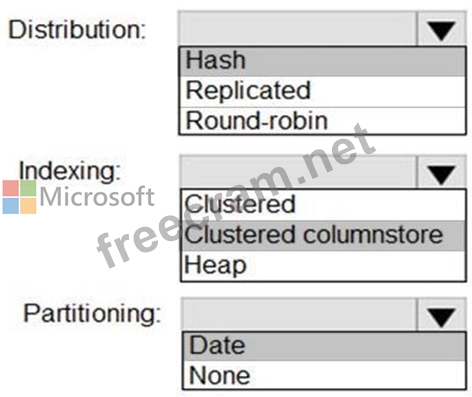This screenshot has height=397, width=472.
Task: Select Clustered index option
Action: tap(323, 205)
